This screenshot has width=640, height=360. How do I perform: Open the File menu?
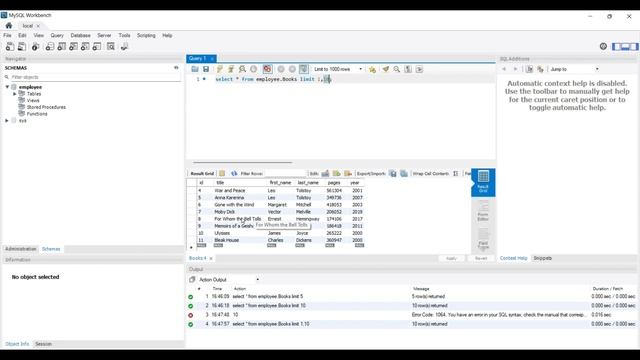click(x=7, y=36)
